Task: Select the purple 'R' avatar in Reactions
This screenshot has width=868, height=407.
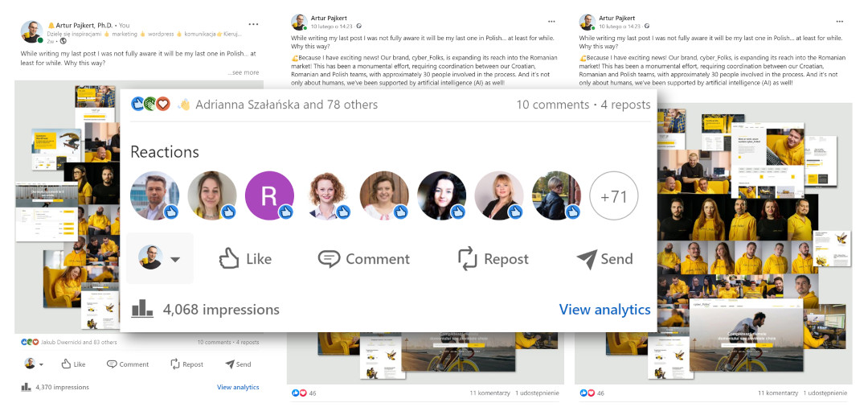Action: pyautogui.click(x=269, y=195)
